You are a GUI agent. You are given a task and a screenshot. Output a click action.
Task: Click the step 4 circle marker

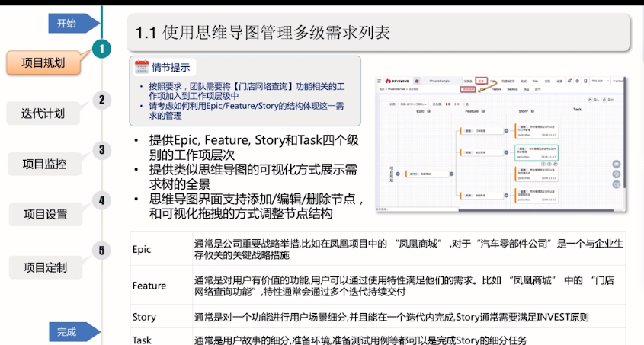(101, 200)
